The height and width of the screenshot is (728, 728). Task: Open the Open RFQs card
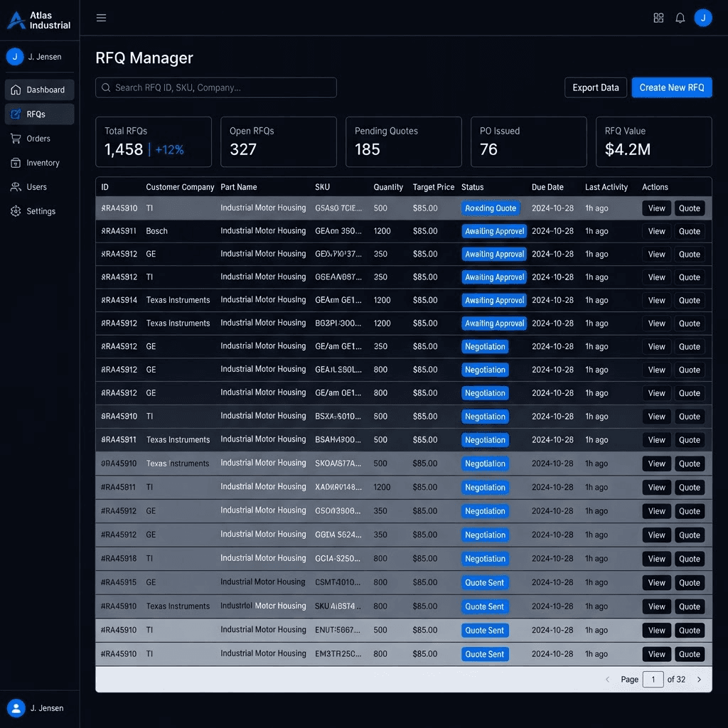[x=279, y=141]
